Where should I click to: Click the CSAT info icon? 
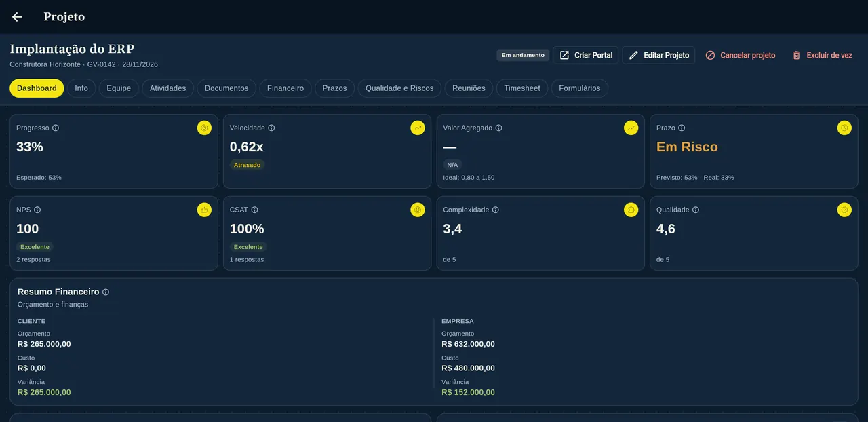[254, 210]
